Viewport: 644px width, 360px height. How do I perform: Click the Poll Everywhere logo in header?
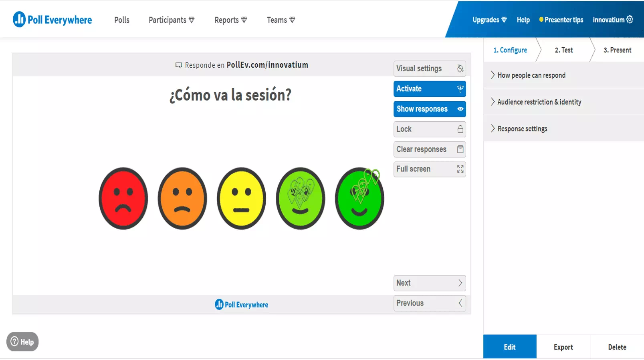coord(52,20)
